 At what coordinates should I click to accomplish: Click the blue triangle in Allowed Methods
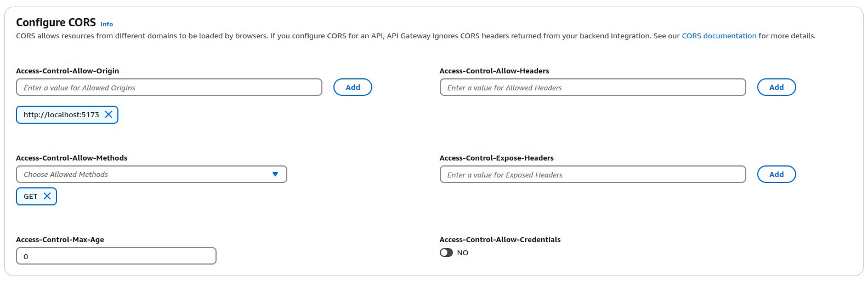(275, 174)
